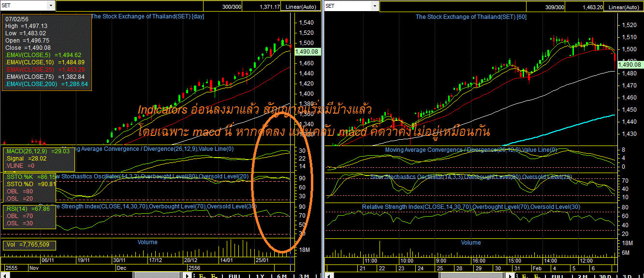The height and width of the screenshot is (278, 644).
Task: Zoom in with F+ on the daily chart
Action: tap(202, 276)
